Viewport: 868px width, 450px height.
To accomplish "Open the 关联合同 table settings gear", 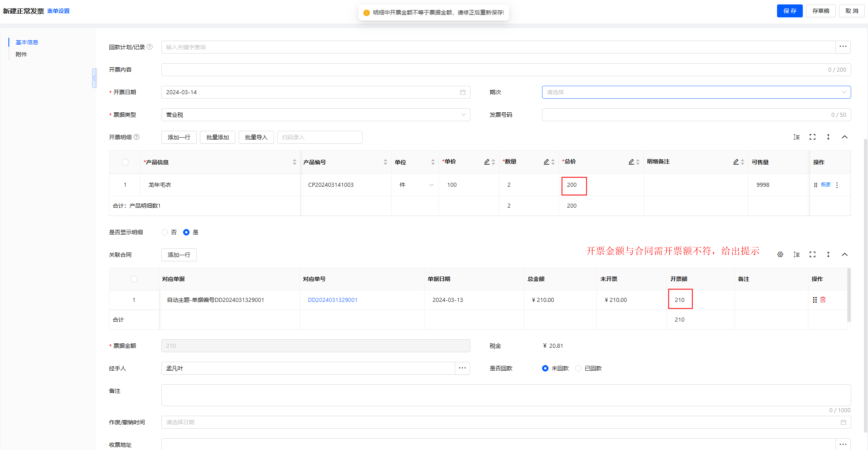I will click(780, 254).
